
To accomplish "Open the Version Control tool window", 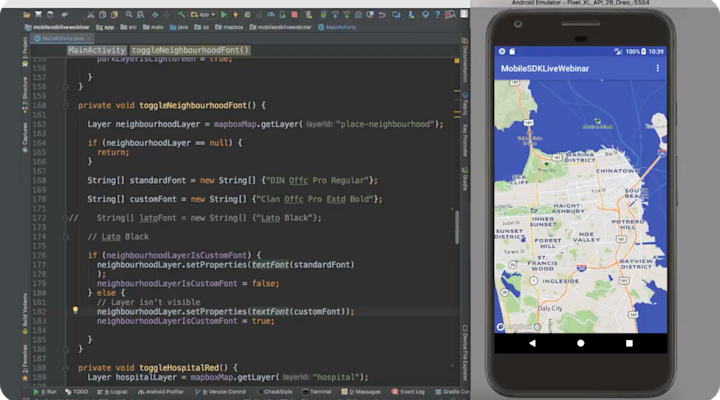I will pyautogui.click(x=220, y=392).
